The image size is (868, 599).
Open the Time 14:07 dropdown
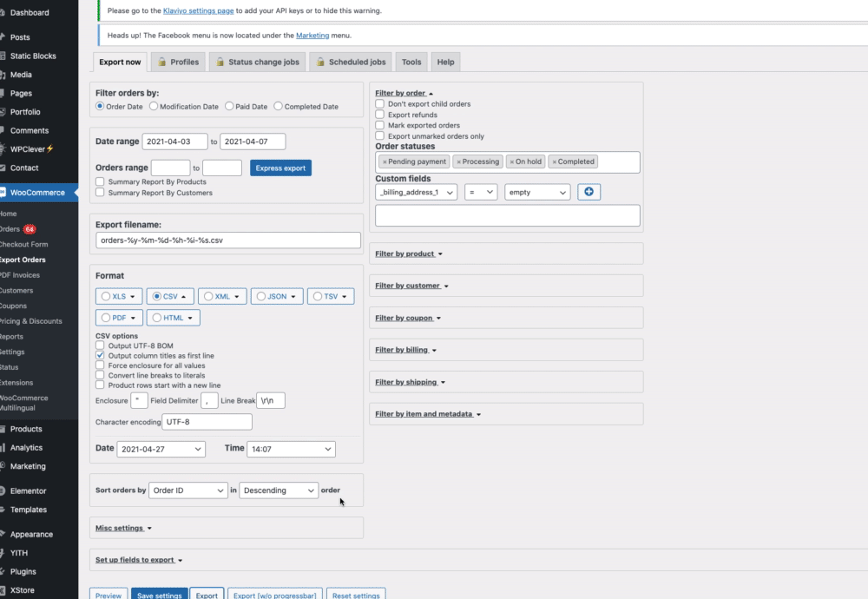tap(291, 449)
